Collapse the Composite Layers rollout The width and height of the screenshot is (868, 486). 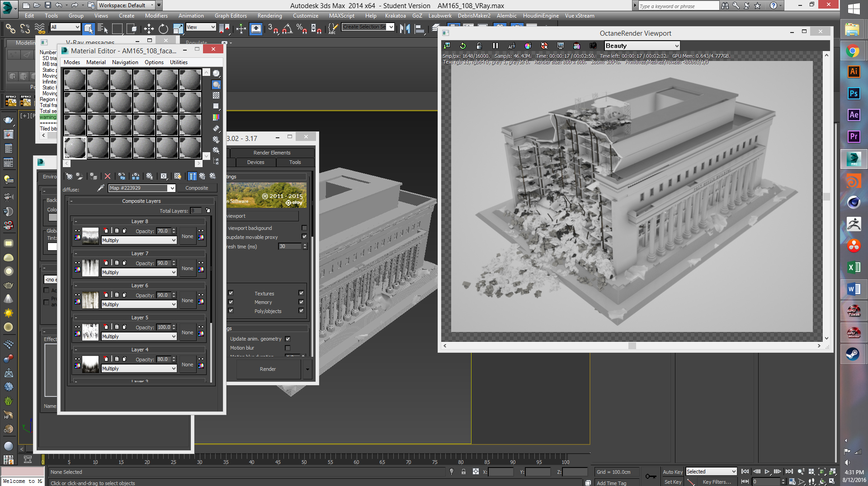click(141, 201)
